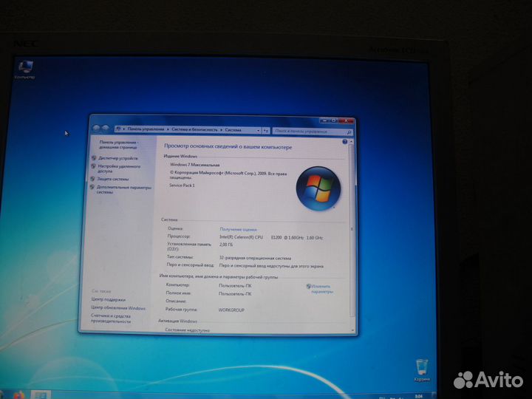Click the 32-разрядная операционная система text
This screenshot has height=399, width=532.
pos(255,258)
